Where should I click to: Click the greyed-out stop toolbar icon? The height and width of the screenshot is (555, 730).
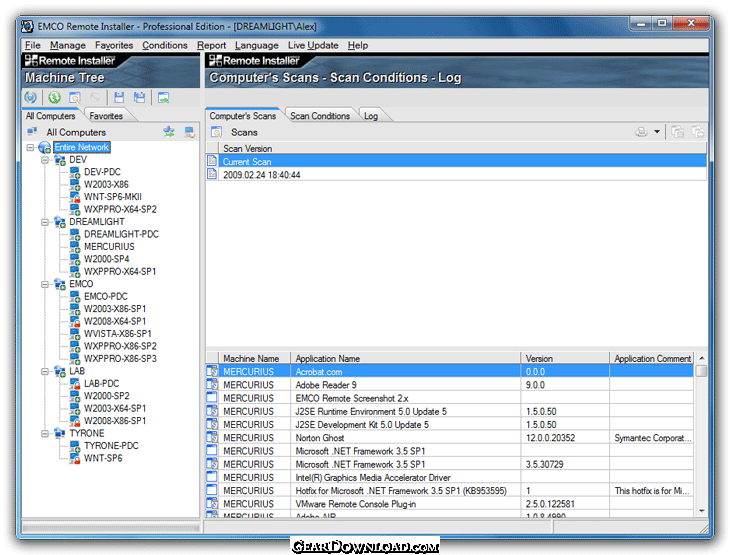(x=95, y=97)
